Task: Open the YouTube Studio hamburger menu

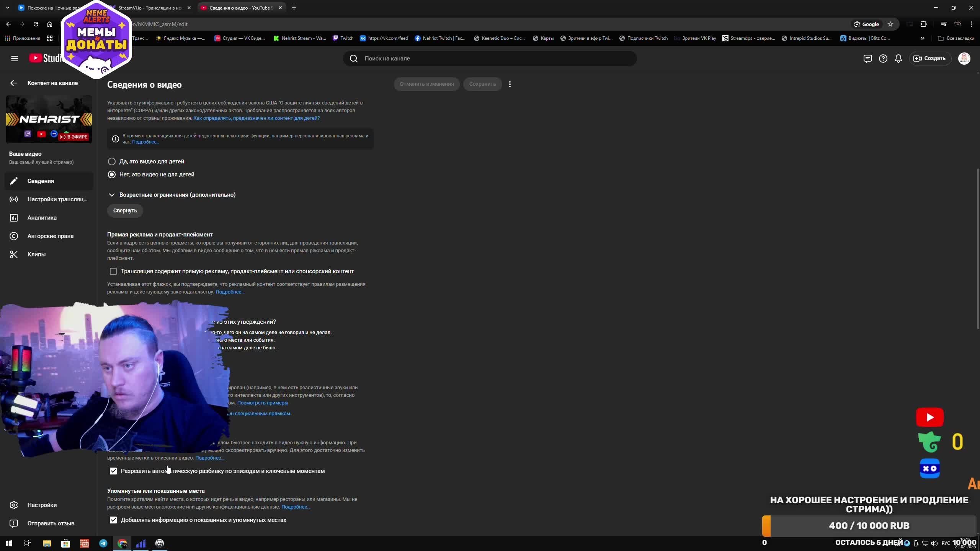Action: pos(15,59)
